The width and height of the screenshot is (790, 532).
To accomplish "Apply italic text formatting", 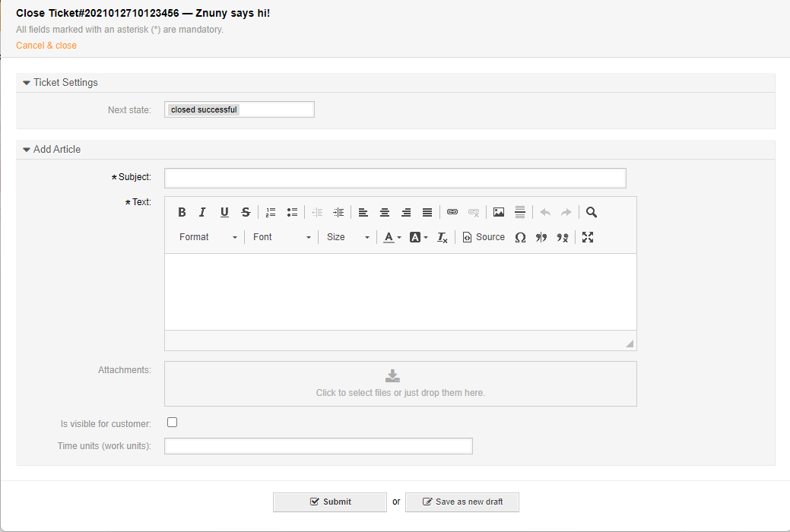I will pyautogui.click(x=202, y=213).
